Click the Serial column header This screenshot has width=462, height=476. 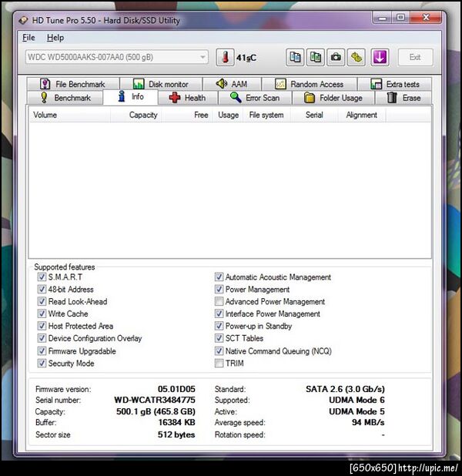tap(314, 115)
